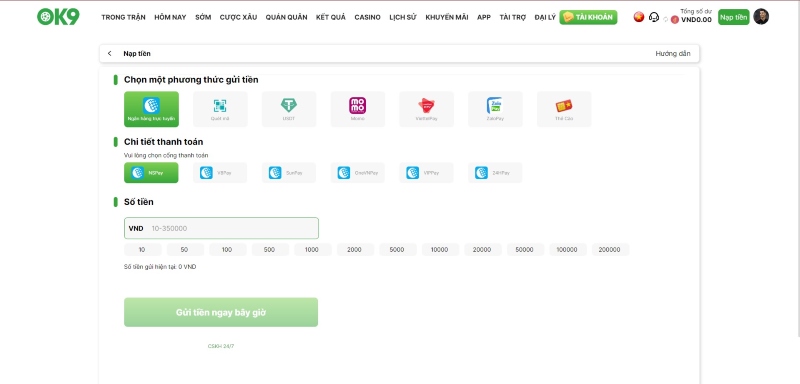This screenshot has width=800, height=384.
Task: Open the TRONG TRẬN menu
Action: pyautogui.click(x=123, y=17)
